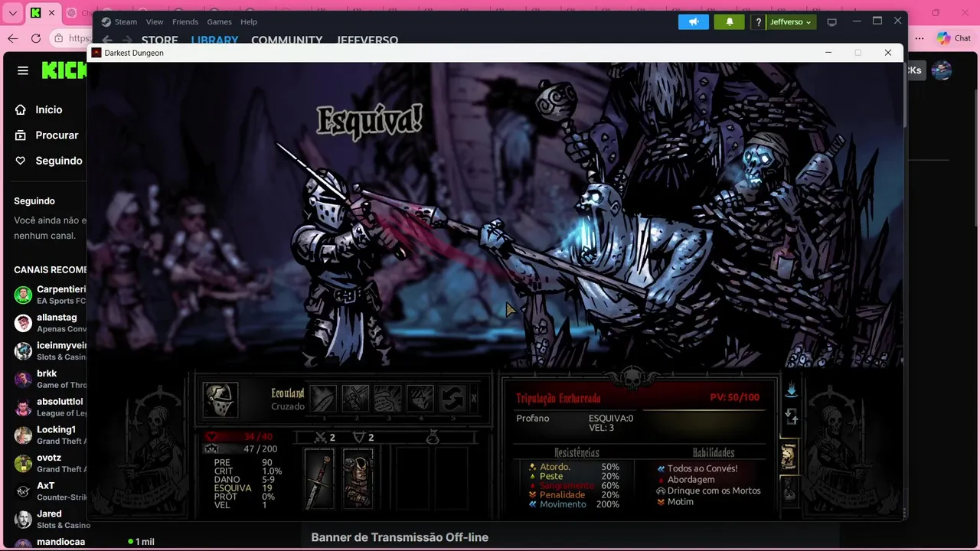Image resolution: width=980 pixels, height=551 pixels.
Task: Click Steam's question mark help icon
Action: click(x=758, y=22)
